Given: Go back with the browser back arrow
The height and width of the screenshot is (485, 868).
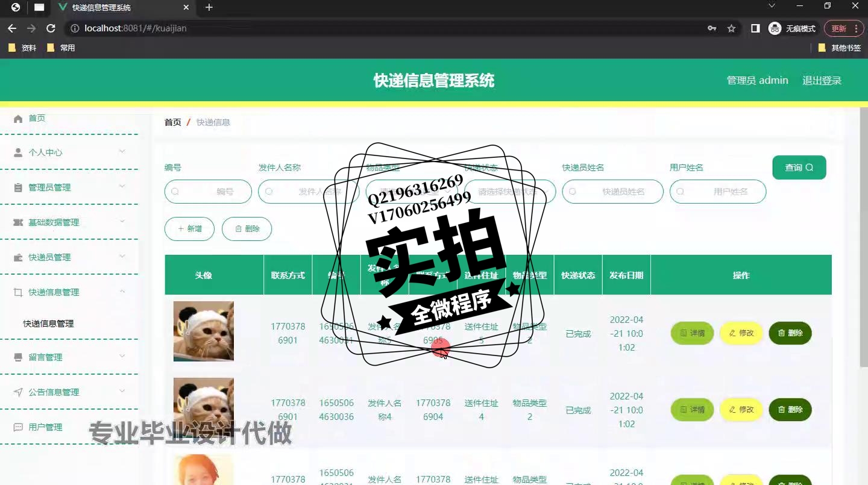Looking at the screenshot, I should [12, 28].
